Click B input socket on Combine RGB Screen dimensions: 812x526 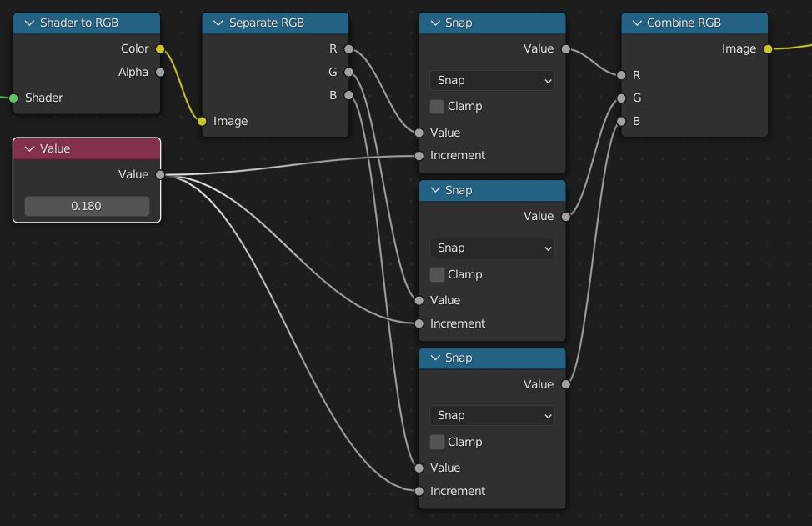621,121
